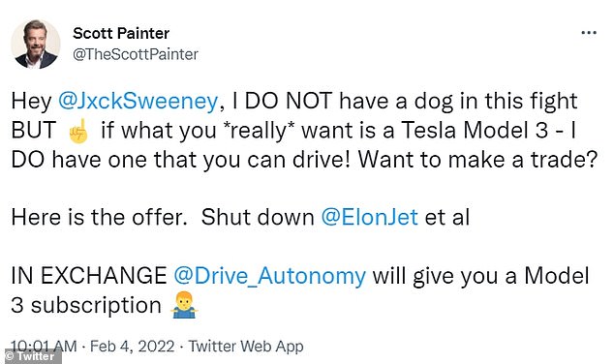
Task: Open the Scott Painter display name
Action: pos(121,33)
